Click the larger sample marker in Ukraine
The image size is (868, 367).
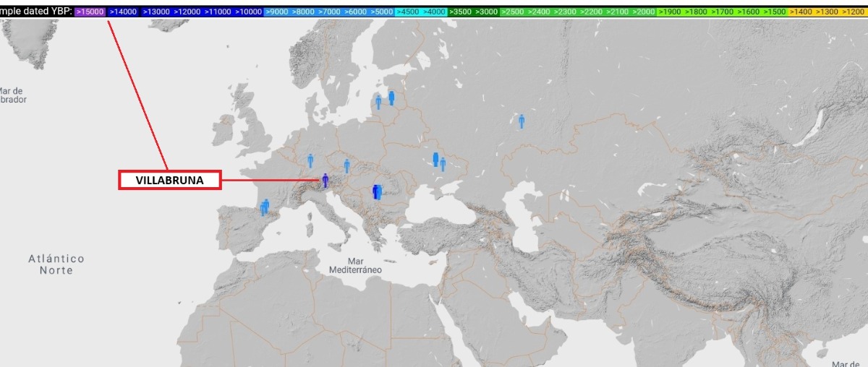[x=435, y=160]
